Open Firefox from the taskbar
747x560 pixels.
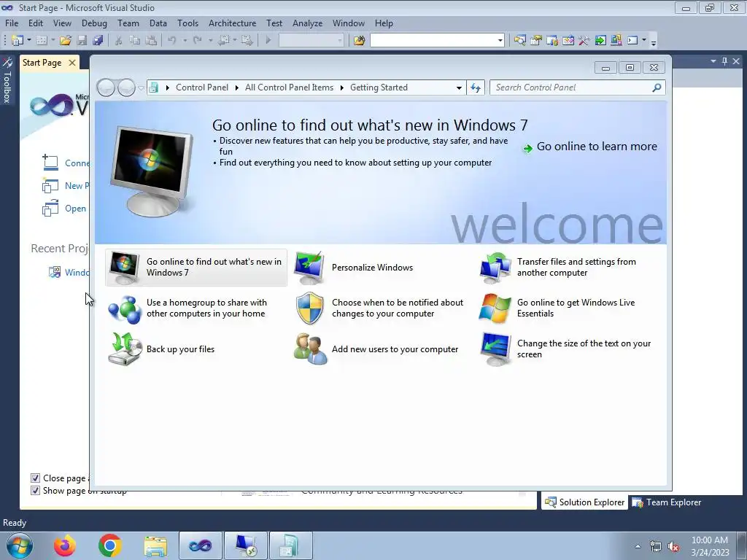(65, 545)
